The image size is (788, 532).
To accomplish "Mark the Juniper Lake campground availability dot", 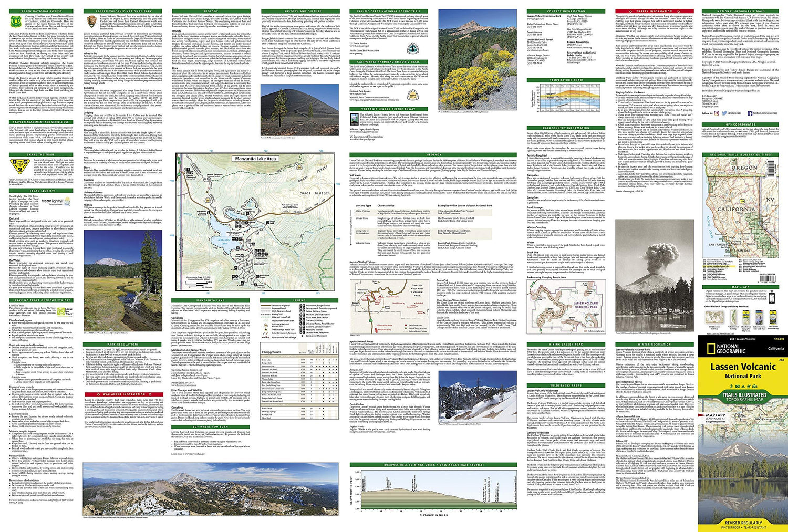I will pyautogui.click(x=323, y=363).
